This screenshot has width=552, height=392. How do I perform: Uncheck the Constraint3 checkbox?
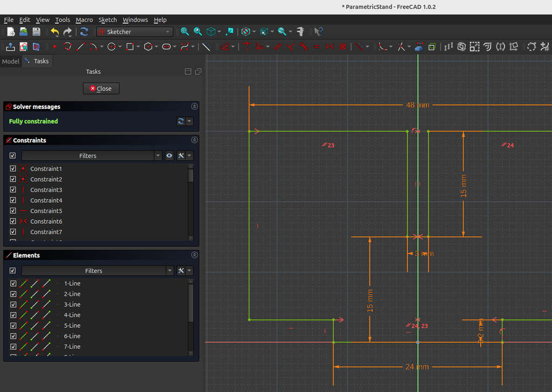13,190
